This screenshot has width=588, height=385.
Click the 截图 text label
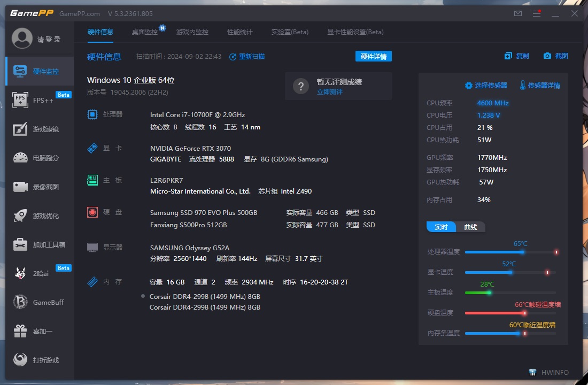[x=561, y=56]
